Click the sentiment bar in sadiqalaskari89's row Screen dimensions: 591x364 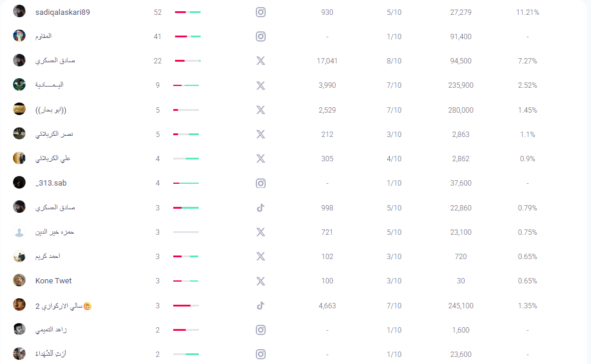tap(188, 12)
